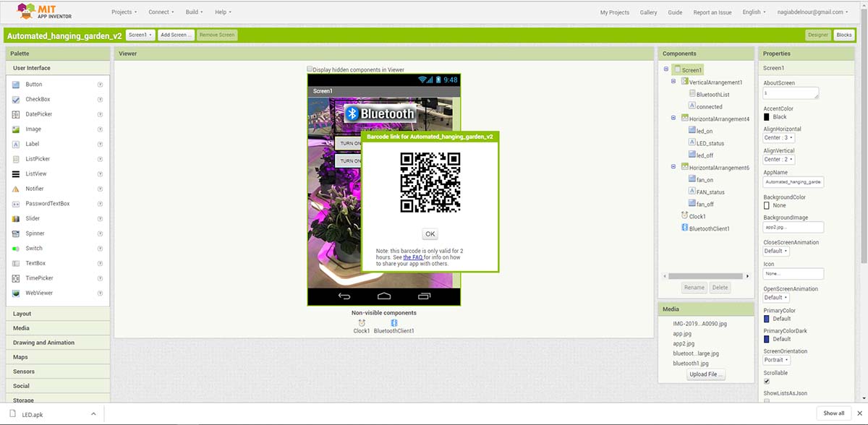
Task: Select the ListView palette icon
Action: 17,174
